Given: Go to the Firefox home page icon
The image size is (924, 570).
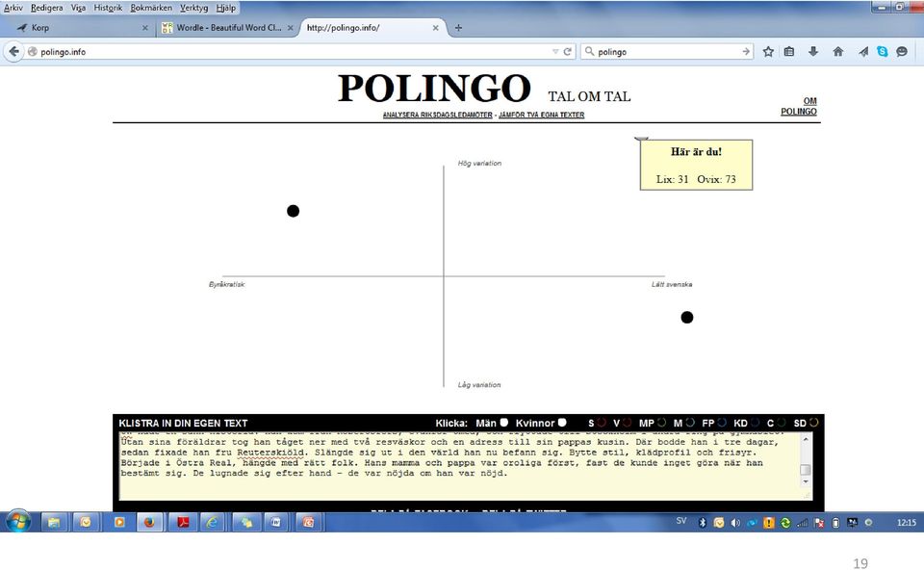Looking at the screenshot, I should click(x=838, y=51).
